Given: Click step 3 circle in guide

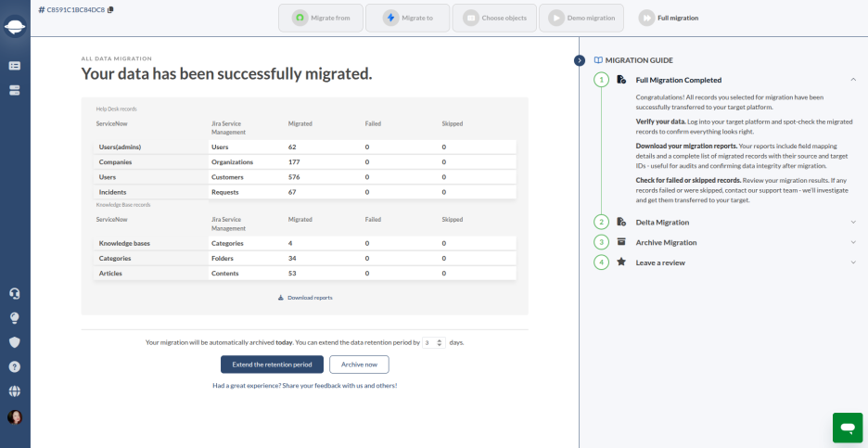Looking at the screenshot, I should pyautogui.click(x=601, y=242).
